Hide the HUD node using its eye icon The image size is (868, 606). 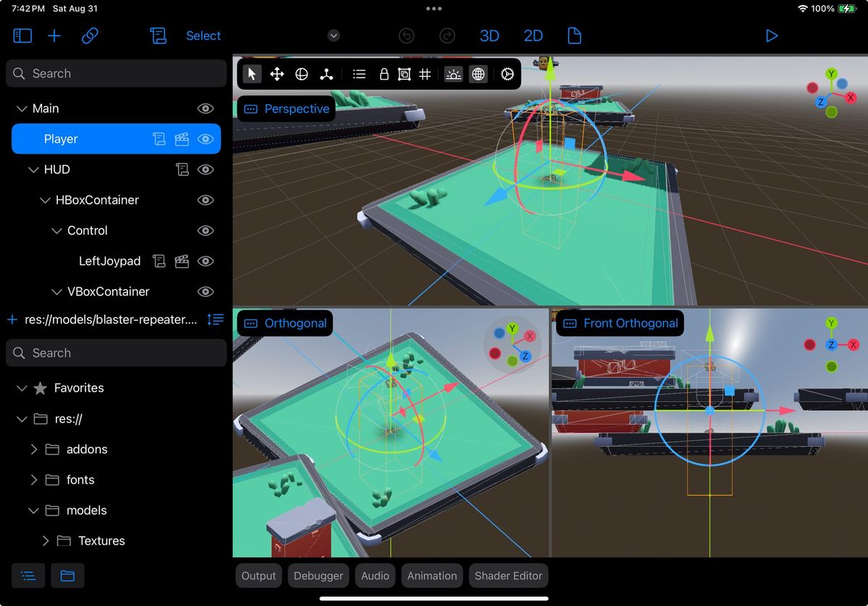pyautogui.click(x=205, y=169)
